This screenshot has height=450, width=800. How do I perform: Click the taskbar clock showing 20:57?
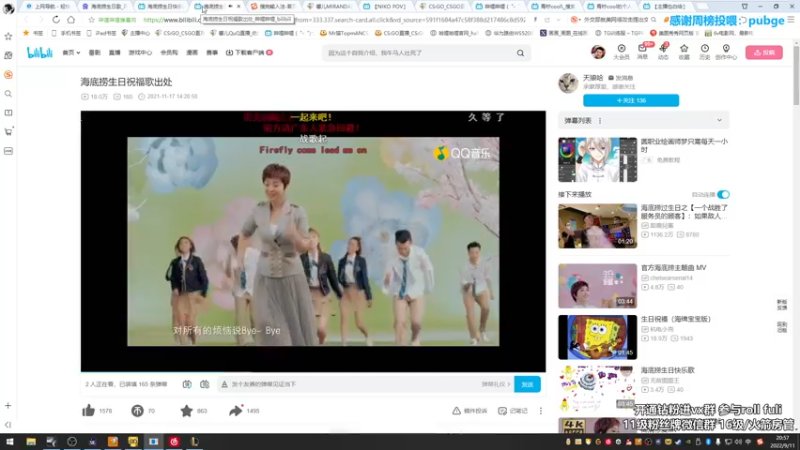pos(782,441)
